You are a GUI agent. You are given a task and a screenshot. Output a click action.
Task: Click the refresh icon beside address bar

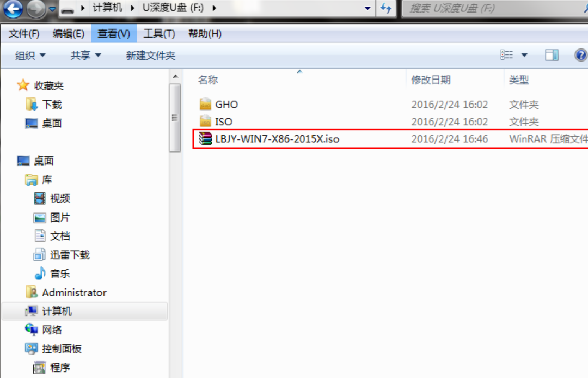[386, 8]
